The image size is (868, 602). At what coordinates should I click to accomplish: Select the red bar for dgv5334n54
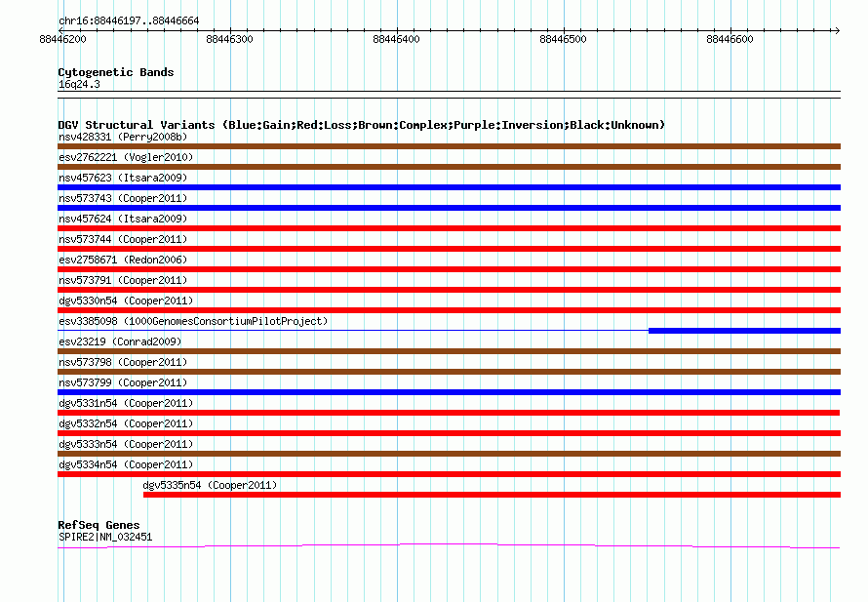(449, 474)
